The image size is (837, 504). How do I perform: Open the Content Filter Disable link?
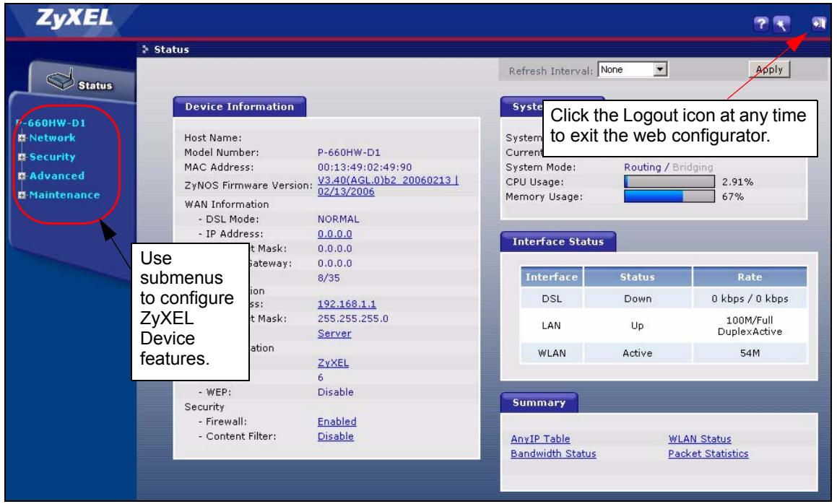pos(336,436)
